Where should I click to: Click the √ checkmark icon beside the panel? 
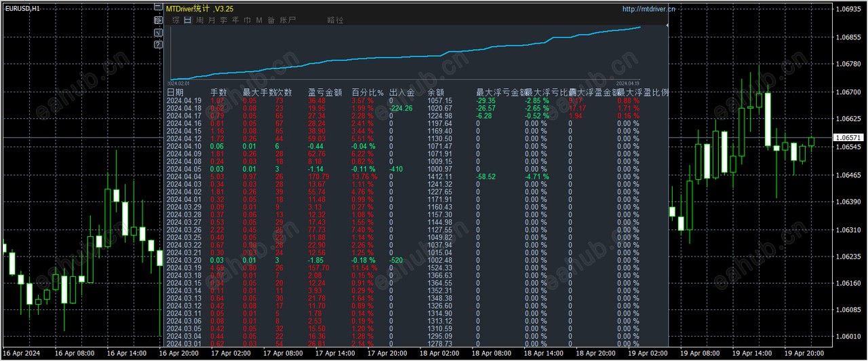tap(158, 33)
